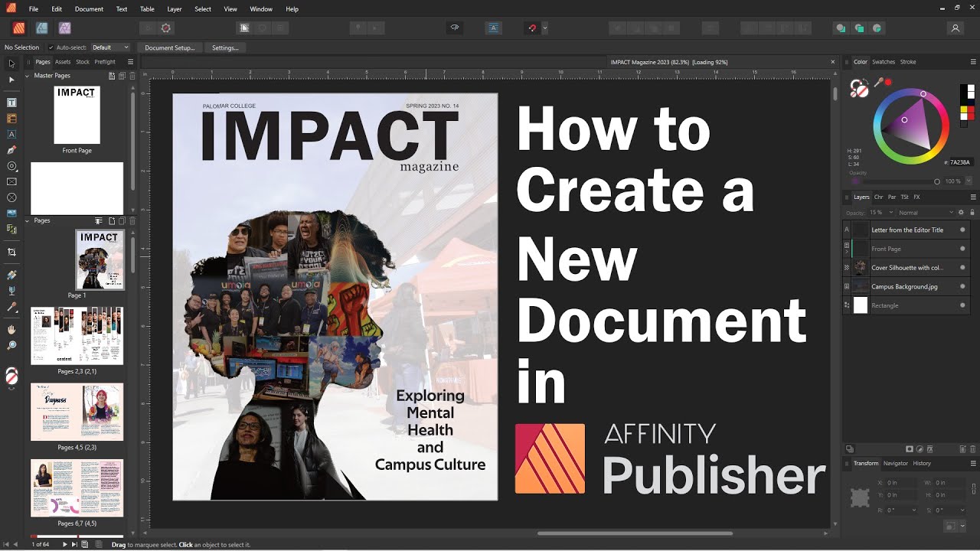Toggle preview mode eye icon in toolbar
This screenshot has width=980, height=551.
coord(454,28)
